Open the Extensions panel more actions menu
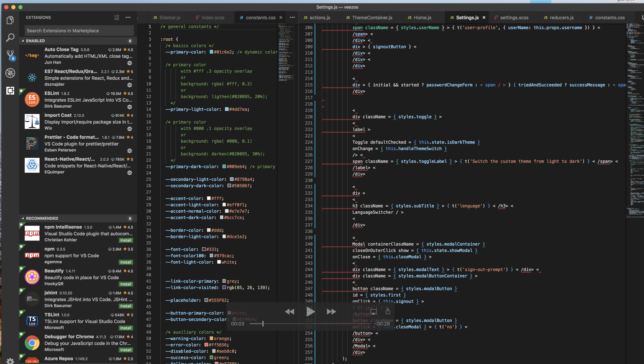This screenshot has width=644, height=364. [128, 17]
